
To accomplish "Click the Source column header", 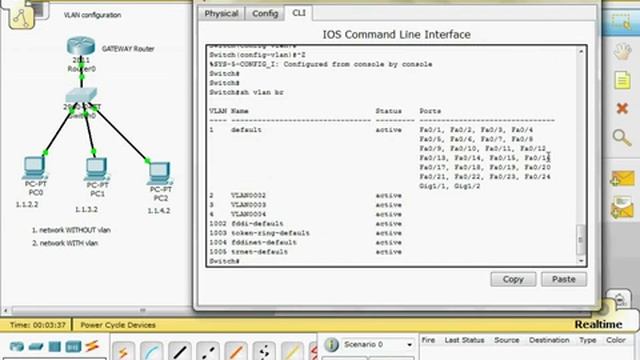I will (507, 340).
